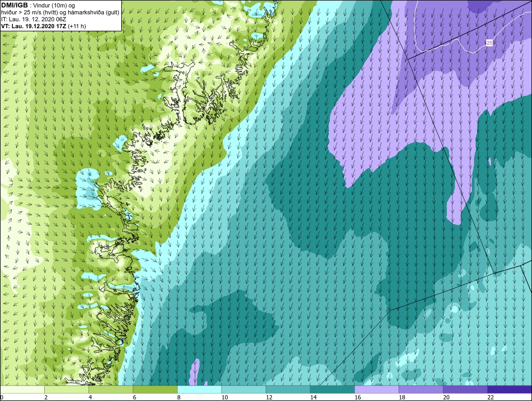The height and width of the screenshot is (401, 532).
Task: Click legend scale label 16
Action: [x=358, y=398]
